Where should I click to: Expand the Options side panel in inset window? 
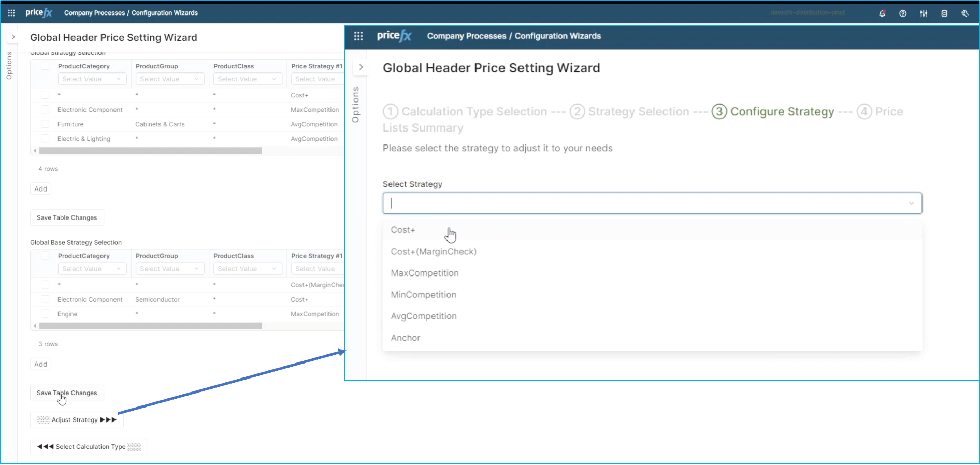361,67
